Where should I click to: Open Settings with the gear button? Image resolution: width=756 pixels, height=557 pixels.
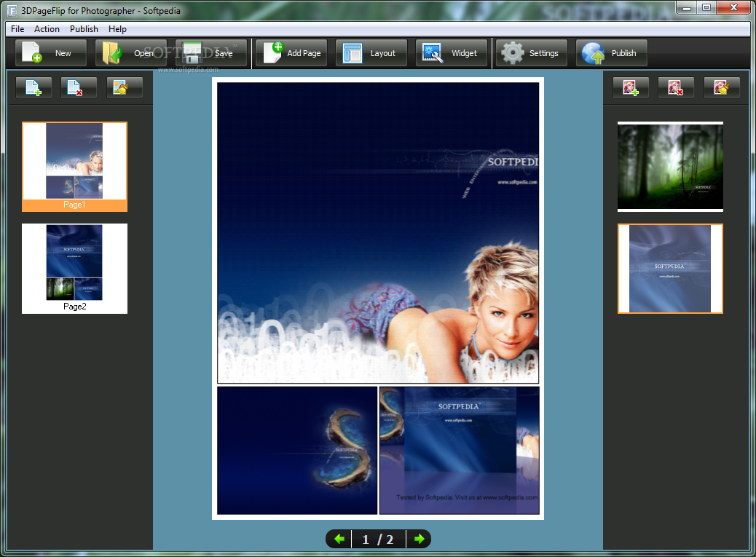[x=532, y=53]
